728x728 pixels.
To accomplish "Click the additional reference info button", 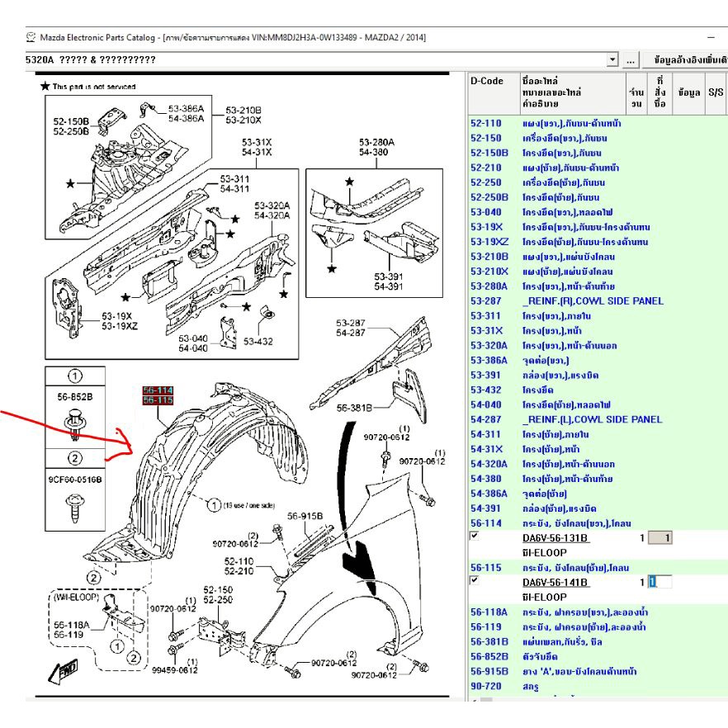I will (x=687, y=60).
